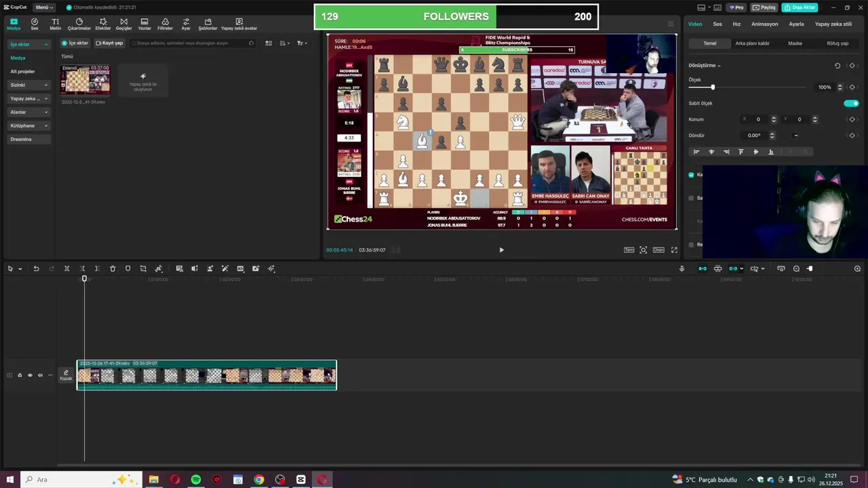This screenshot has width=868, height=488.
Task: Expand the Yapay zeka sidebar section
Action: click(x=29, y=98)
